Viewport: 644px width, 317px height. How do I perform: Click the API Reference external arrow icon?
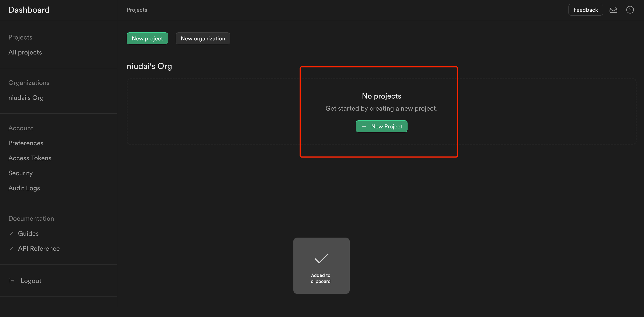[x=12, y=248]
